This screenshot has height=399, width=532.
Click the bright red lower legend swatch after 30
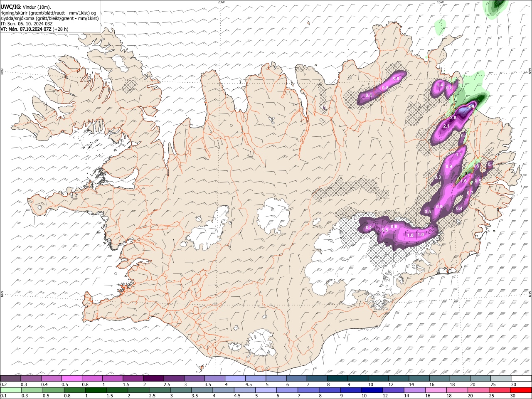(x=521, y=390)
